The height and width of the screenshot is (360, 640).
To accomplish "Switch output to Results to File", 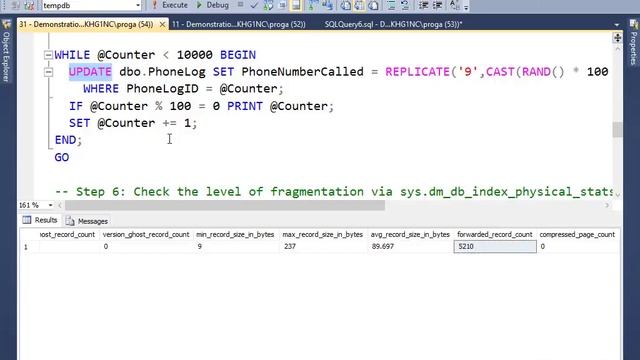I will click(x=373, y=5).
